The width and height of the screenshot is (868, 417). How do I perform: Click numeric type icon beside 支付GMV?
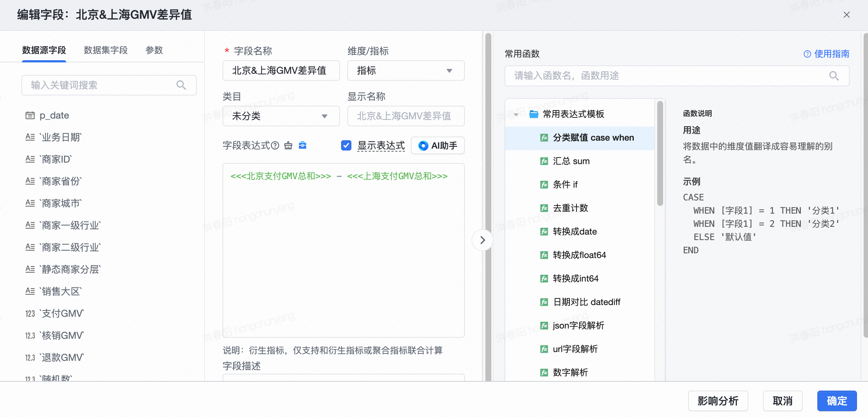point(30,313)
